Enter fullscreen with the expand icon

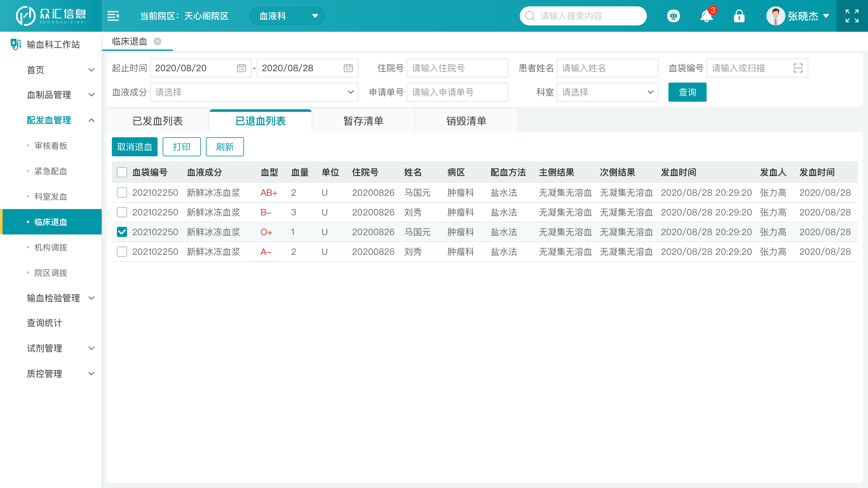(852, 16)
